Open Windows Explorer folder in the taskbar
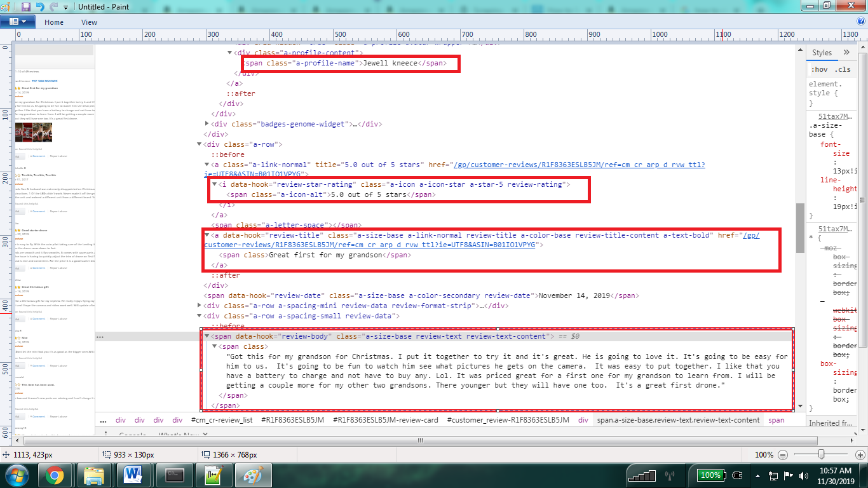Viewport: 868px width, 488px height. coord(94,475)
